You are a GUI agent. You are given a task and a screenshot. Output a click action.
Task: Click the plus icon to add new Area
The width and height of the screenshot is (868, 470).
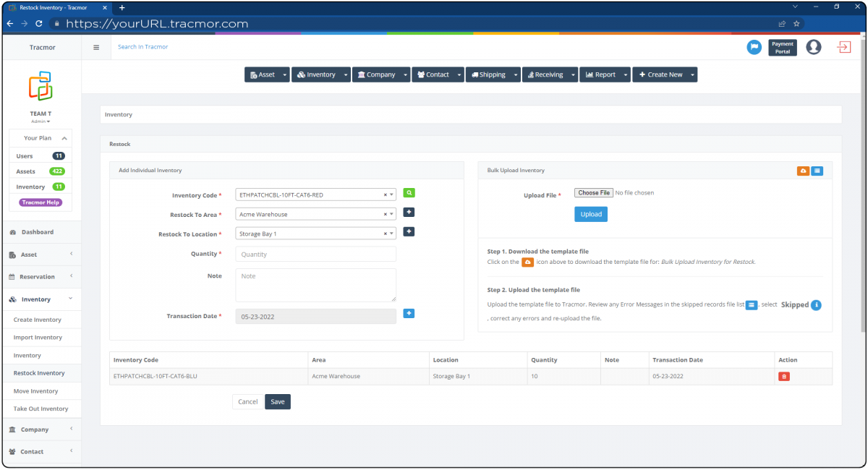[409, 212]
